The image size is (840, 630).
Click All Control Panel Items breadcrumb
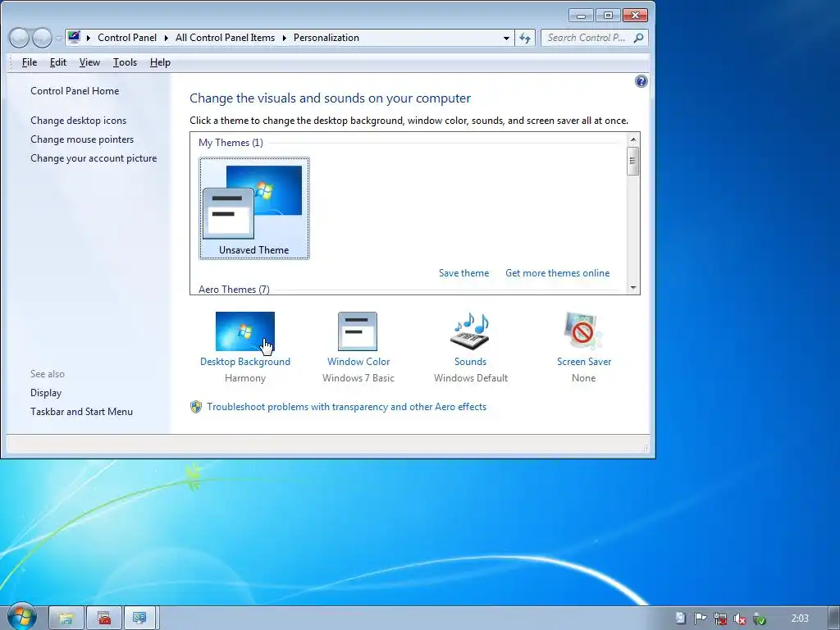(225, 38)
